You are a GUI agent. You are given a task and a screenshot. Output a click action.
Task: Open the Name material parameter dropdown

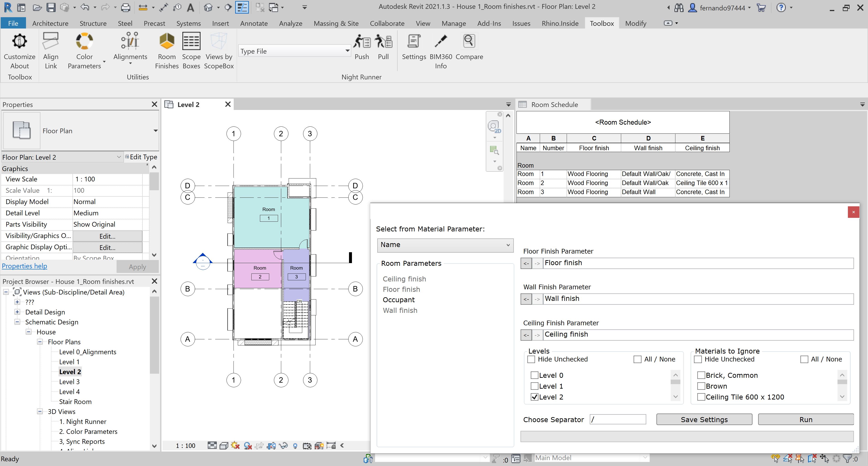click(445, 245)
